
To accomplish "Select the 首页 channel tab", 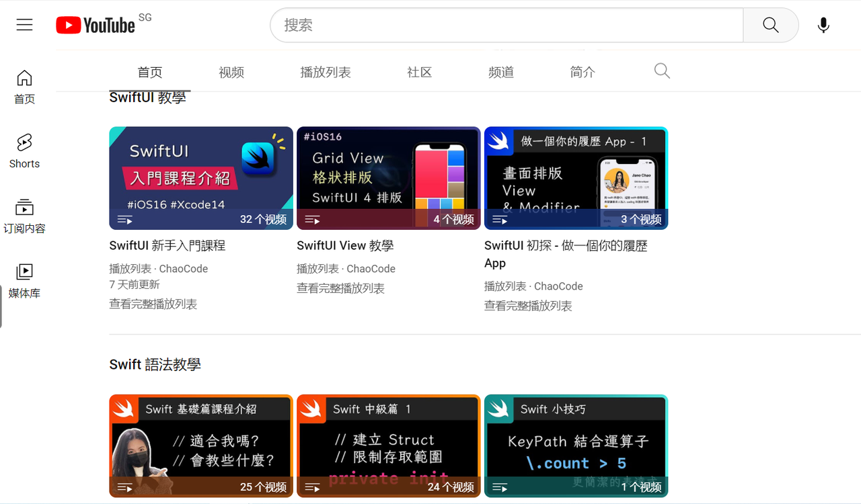I will coord(150,72).
